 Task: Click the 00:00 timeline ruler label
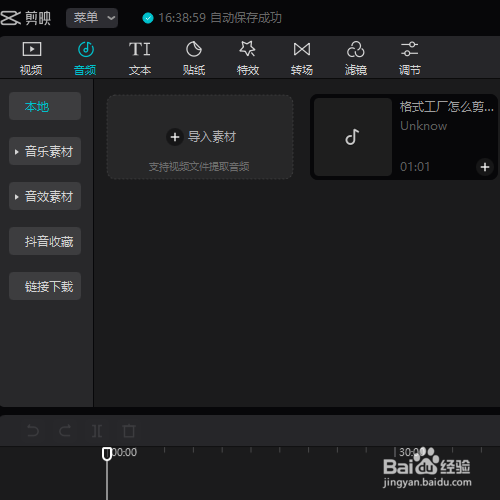point(124,452)
